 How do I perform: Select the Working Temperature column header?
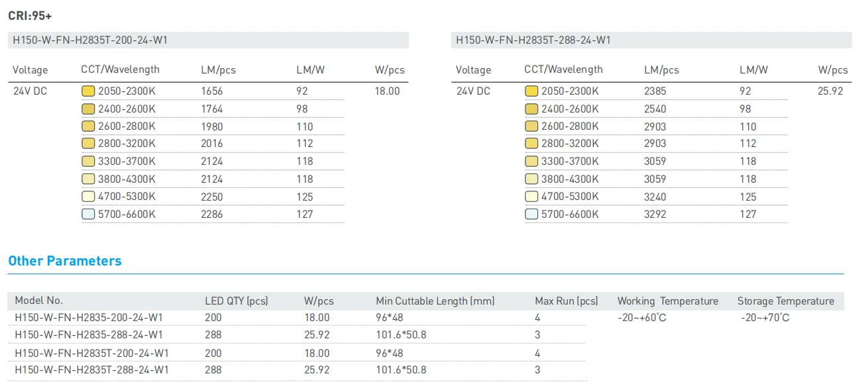tap(667, 301)
